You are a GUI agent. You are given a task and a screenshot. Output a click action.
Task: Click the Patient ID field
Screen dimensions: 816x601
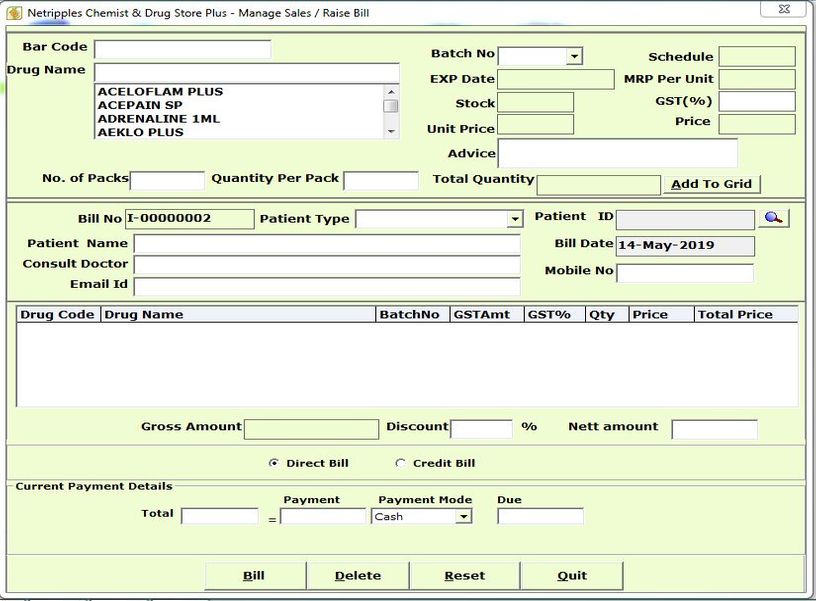click(x=685, y=220)
